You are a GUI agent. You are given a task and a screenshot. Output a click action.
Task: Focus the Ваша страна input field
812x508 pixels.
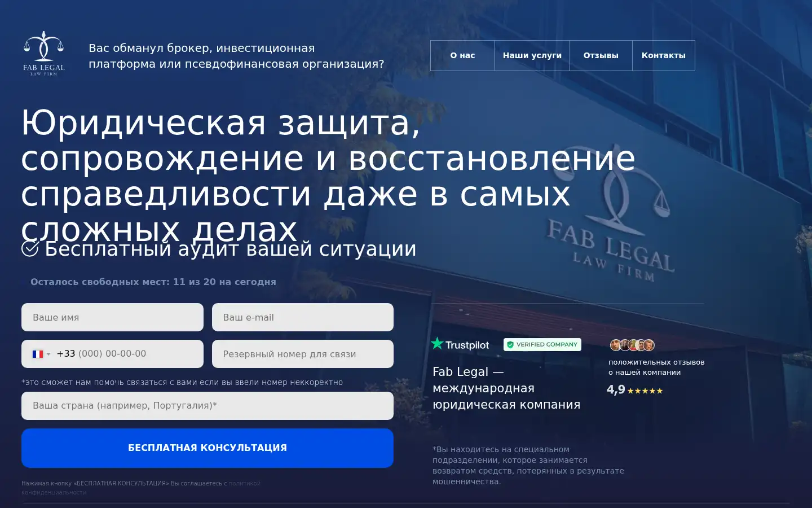click(208, 406)
